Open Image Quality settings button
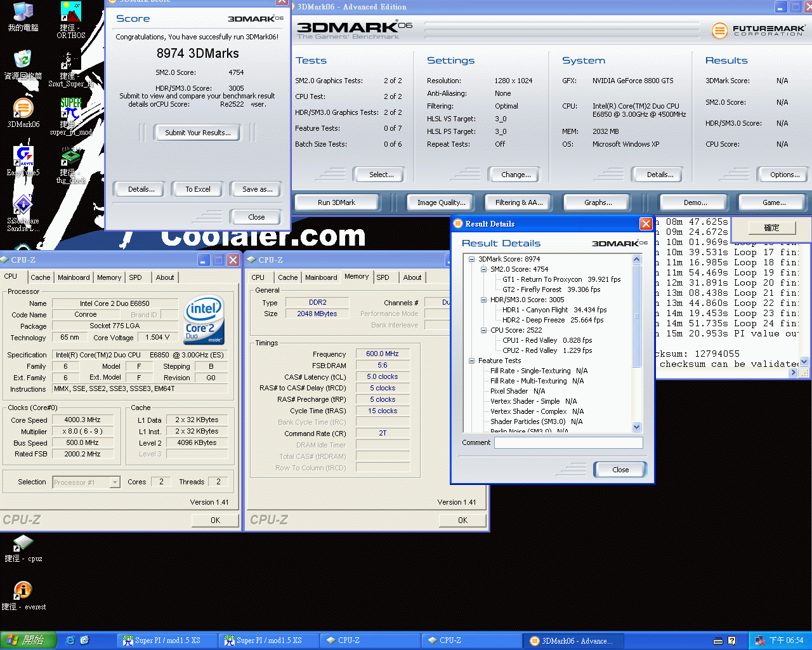 (442, 202)
